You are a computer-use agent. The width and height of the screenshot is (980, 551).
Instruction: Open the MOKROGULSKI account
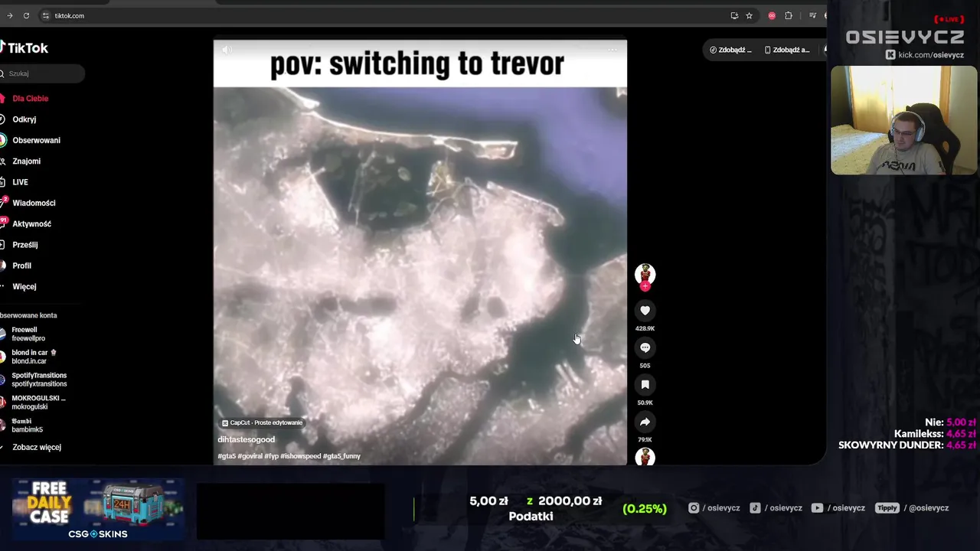38,403
